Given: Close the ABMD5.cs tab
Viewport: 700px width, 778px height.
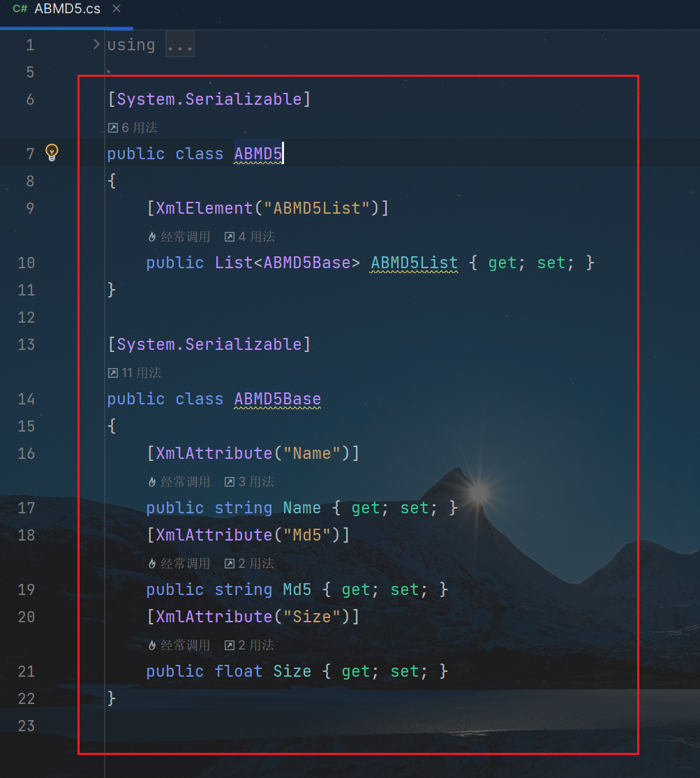Looking at the screenshot, I should [117, 8].
